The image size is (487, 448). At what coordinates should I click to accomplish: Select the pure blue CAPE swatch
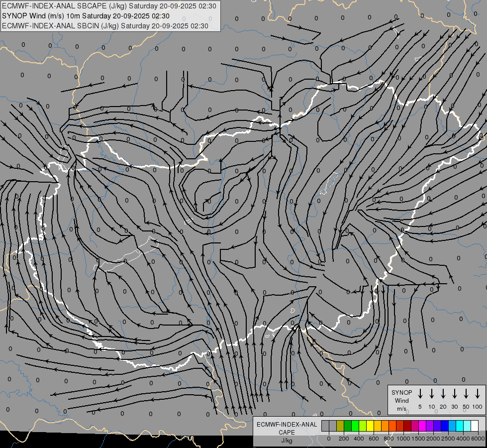[x=444, y=426]
